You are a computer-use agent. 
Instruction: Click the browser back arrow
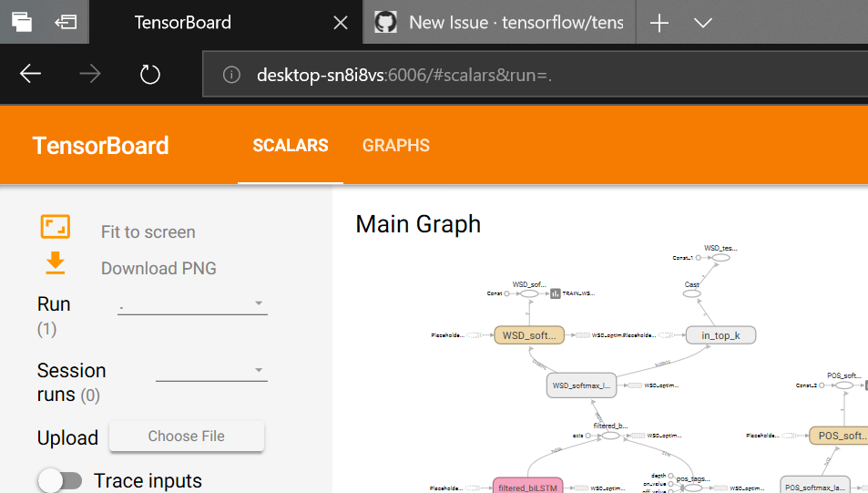[30, 73]
